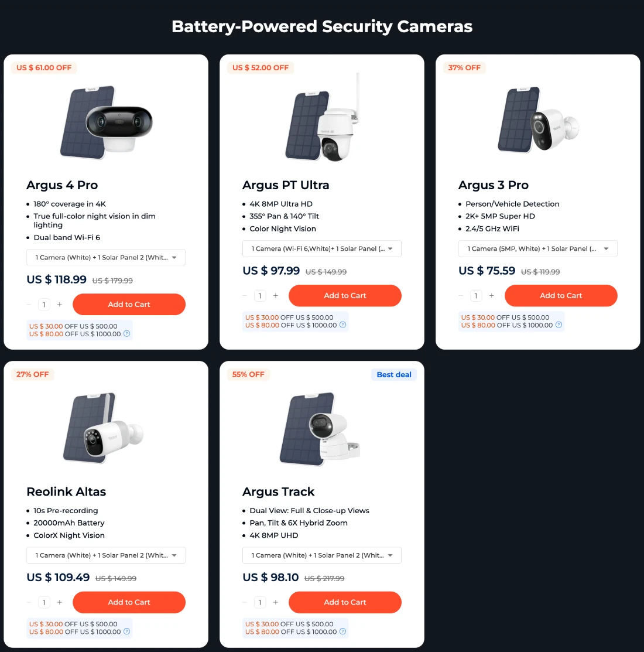Increase Argus 4 Pro quantity with plus
Image resolution: width=644 pixels, height=652 pixels.
click(x=60, y=305)
